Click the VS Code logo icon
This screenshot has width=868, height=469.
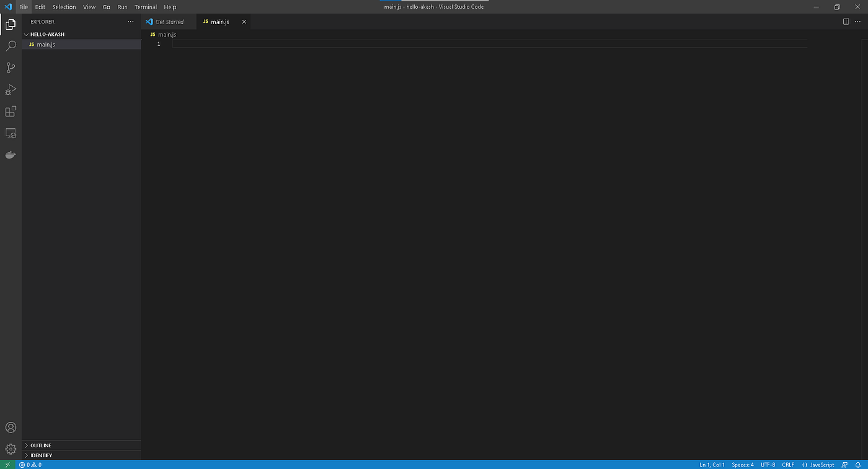pyautogui.click(x=8, y=7)
